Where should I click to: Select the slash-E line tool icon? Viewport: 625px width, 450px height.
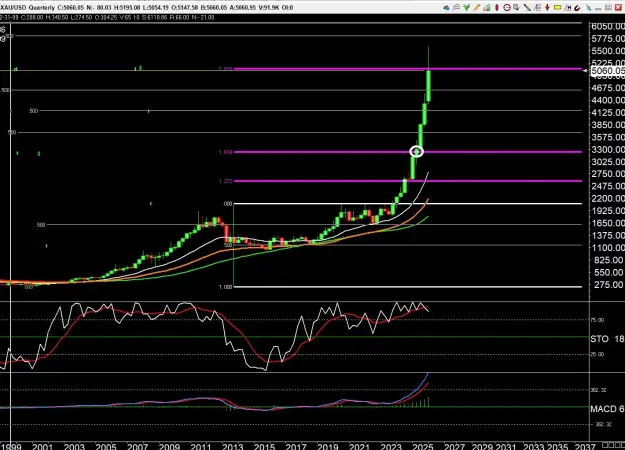click(537, 8)
